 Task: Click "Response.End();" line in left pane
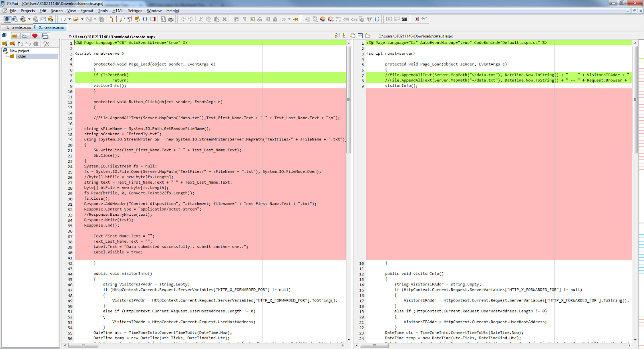[101, 225]
